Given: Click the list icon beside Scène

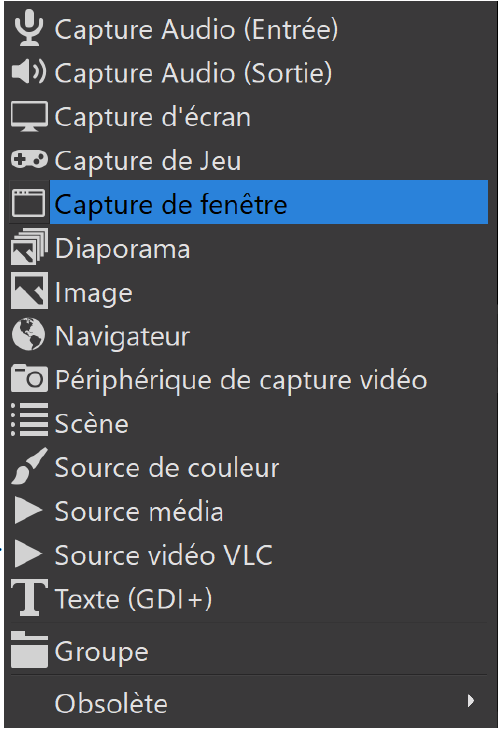Looking at the screenshot, I should coord(29,419).
